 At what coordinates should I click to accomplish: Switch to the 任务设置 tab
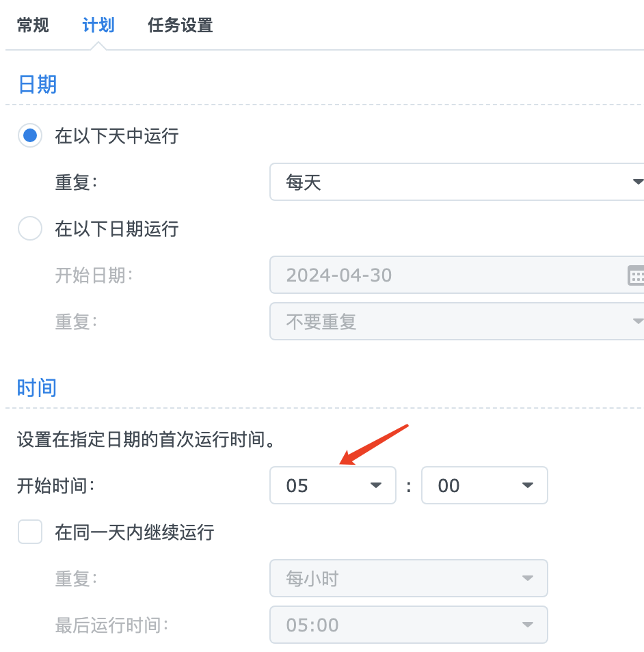tap(180, 25)
